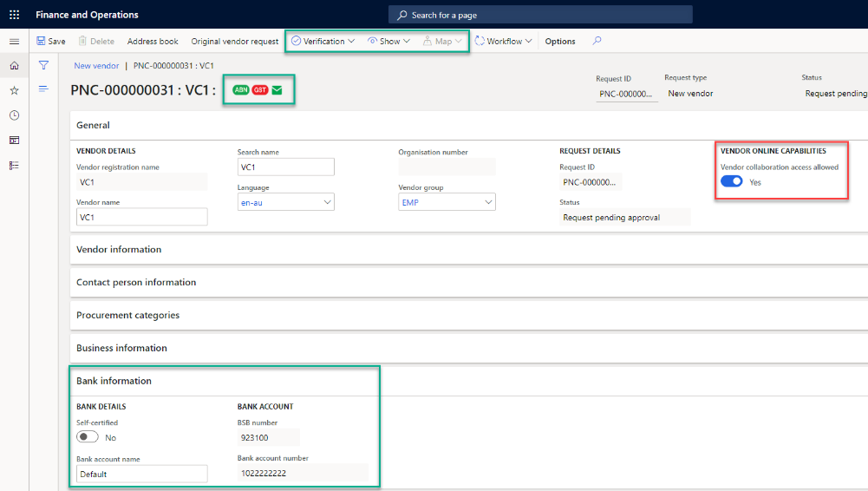The width and height of the screenshot is (868, 491).
Task: Expand the Procurement categories section
Action: click(x=468, y=315)
